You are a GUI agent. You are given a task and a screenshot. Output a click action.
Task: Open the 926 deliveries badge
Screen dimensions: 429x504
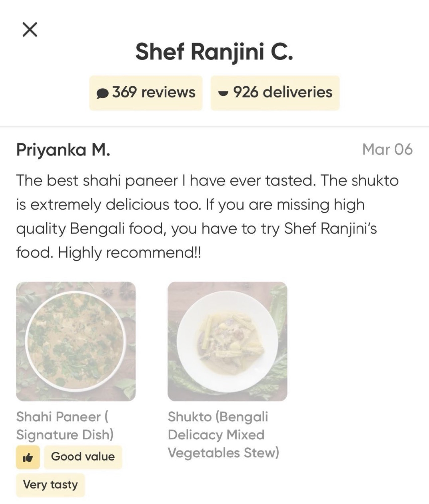[x=275, y=93]
